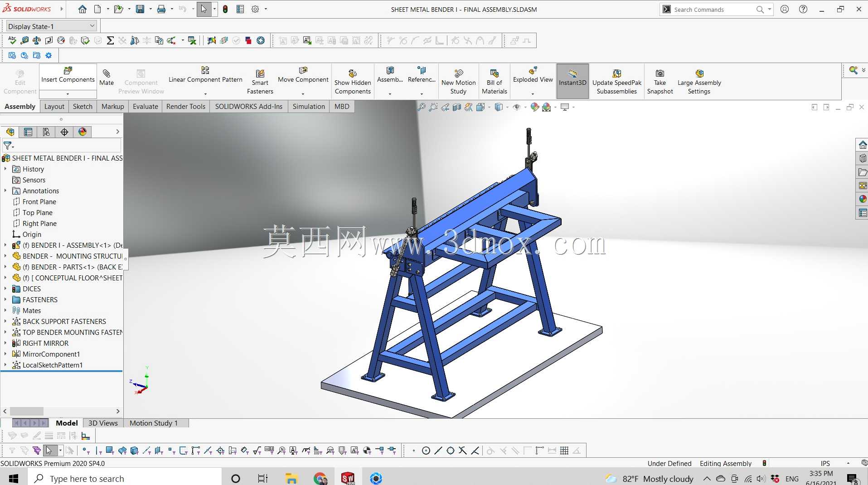This screenshot has height=485, width=868.
Task: Select Front Plane in tree
Action: pos(39,201)
